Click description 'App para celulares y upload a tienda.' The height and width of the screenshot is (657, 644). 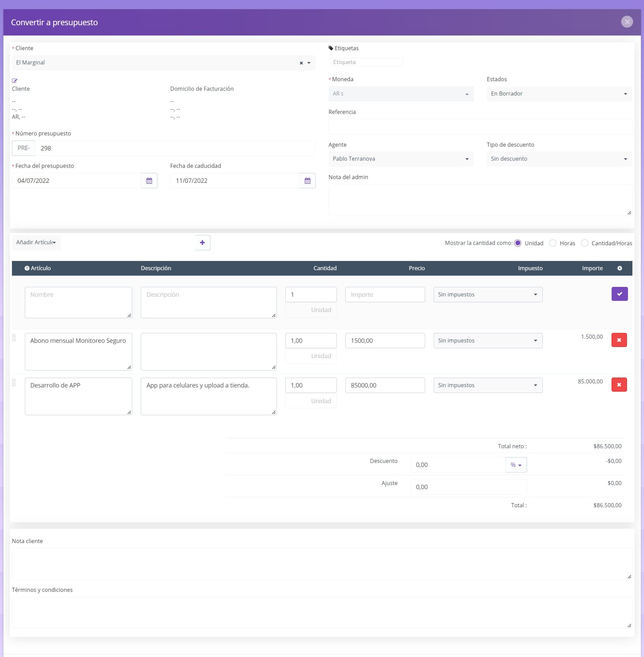(x=209, y=396)
